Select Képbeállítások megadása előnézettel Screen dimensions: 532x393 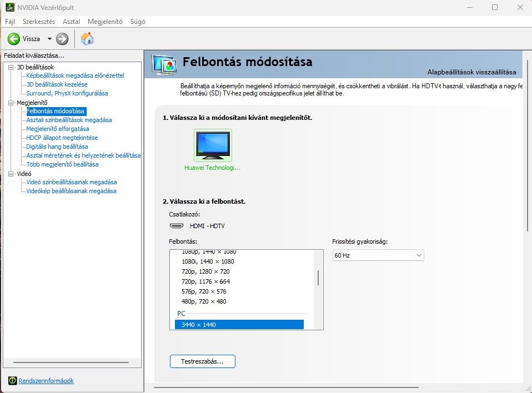point(76,75)
